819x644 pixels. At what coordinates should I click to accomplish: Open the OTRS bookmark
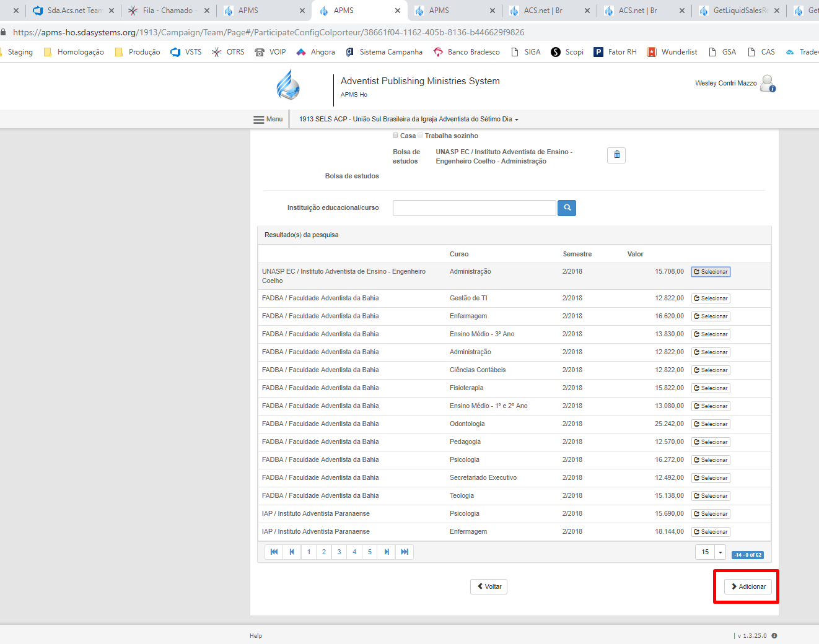point(228,52)
